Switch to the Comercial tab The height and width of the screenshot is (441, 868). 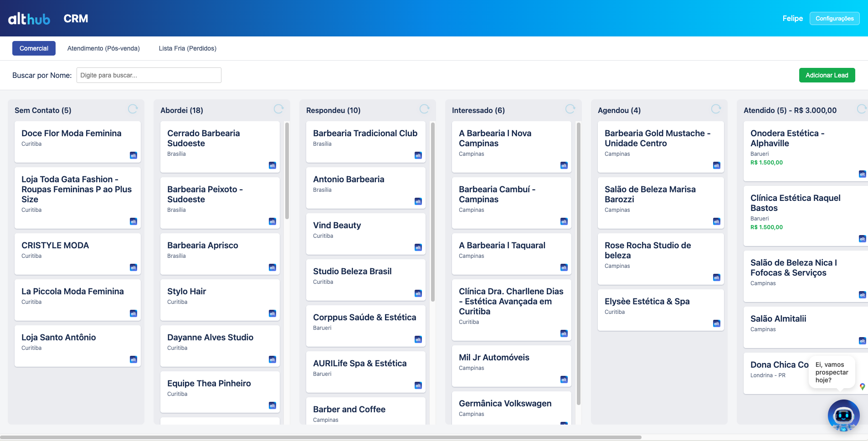(x=34, y=48)
